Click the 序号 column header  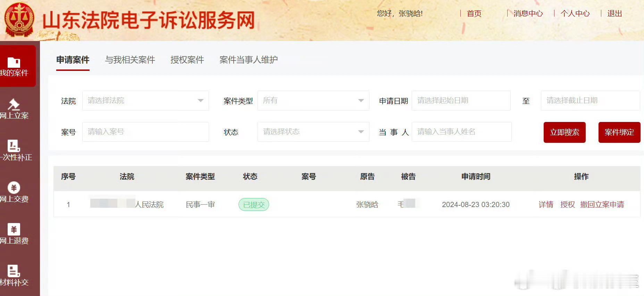68,176
